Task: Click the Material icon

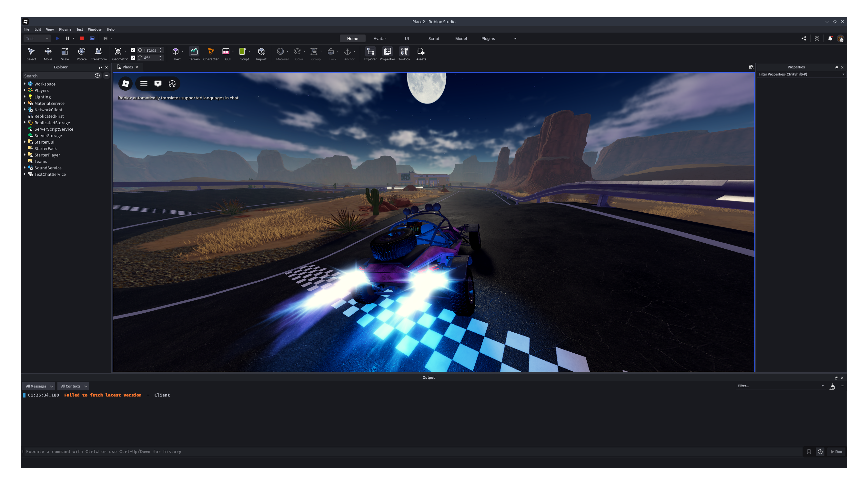Action: click(x=280, y=52)
